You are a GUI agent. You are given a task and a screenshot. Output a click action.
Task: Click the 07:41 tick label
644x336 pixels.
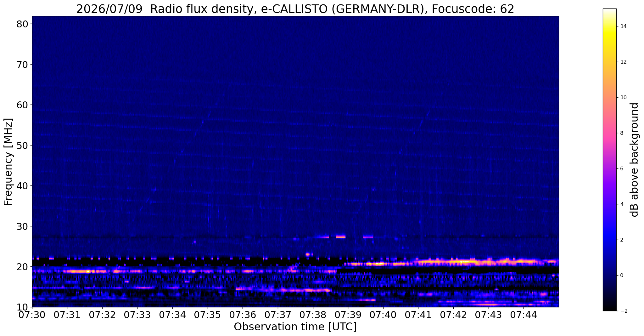tap(418, 315)
